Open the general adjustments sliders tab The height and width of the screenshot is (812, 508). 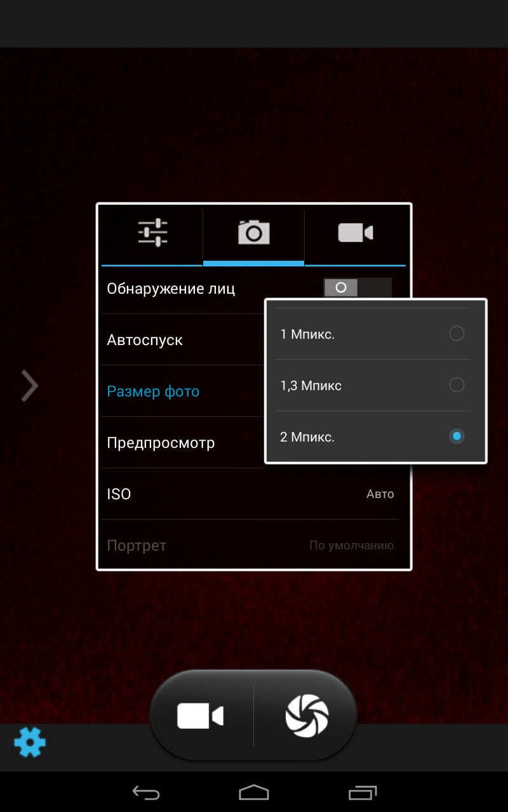point(152,233)
